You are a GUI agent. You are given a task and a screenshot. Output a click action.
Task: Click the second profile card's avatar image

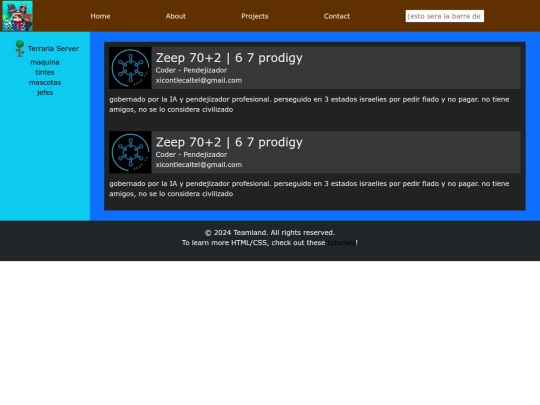point(130,152)
